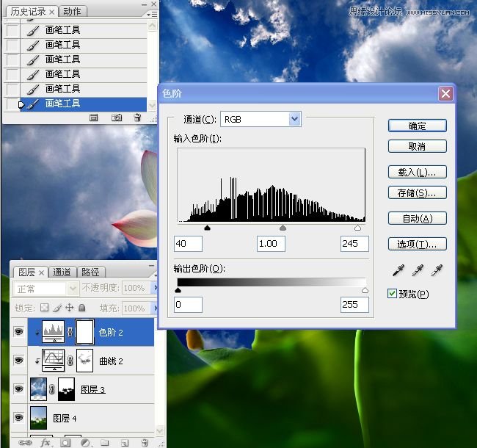The width and height of the screenshot is (477, 448).
Task: Click the output white slider
Action: (x=365, y=290)
